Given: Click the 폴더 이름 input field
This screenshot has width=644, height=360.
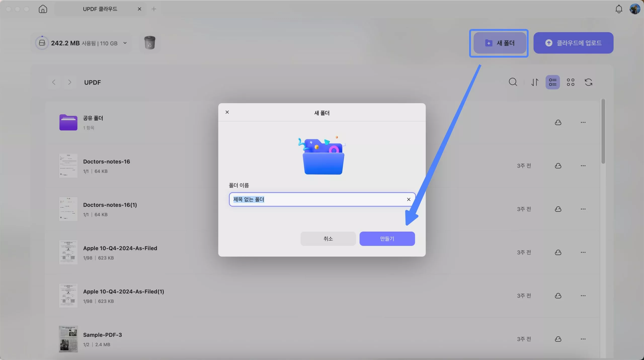Looking at the screenshot, I should pyautogui.click(x=322, y=199).
